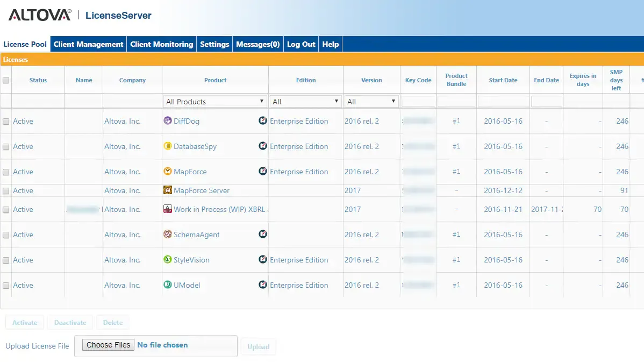644x362 pixels.
Task: Click the DiffDog product icon
Action: point(168,121)
